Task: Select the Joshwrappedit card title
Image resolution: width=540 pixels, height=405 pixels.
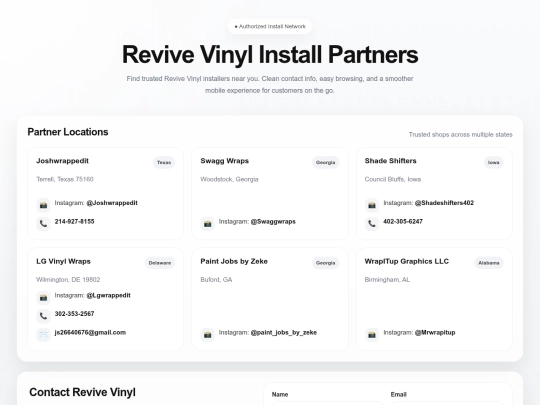Action: (x=62, y=161)
